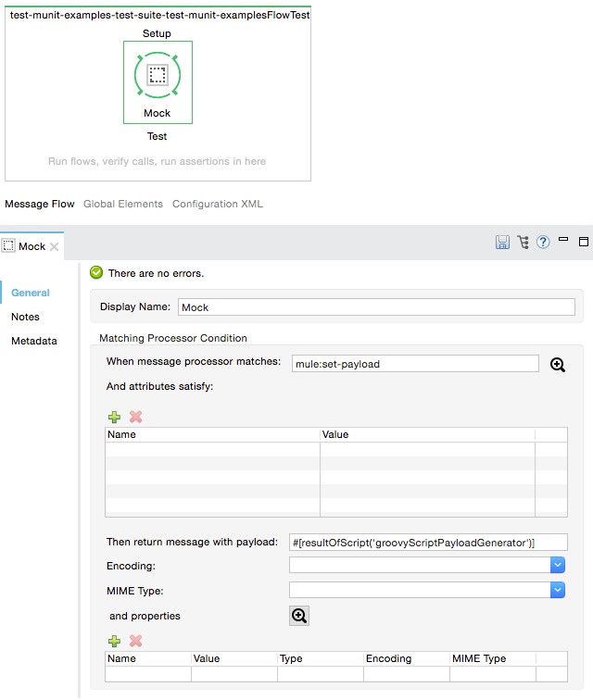Remove an attribute with the upper red X
This screenshot has height=700, width=593.
(135, 417)
